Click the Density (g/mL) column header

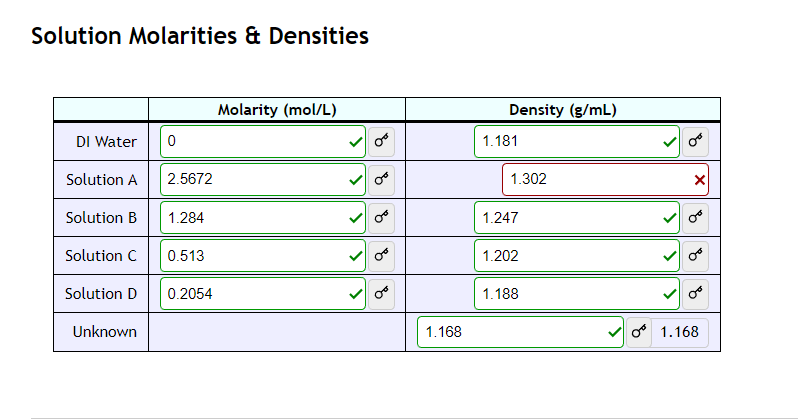(x=563, y=110)
